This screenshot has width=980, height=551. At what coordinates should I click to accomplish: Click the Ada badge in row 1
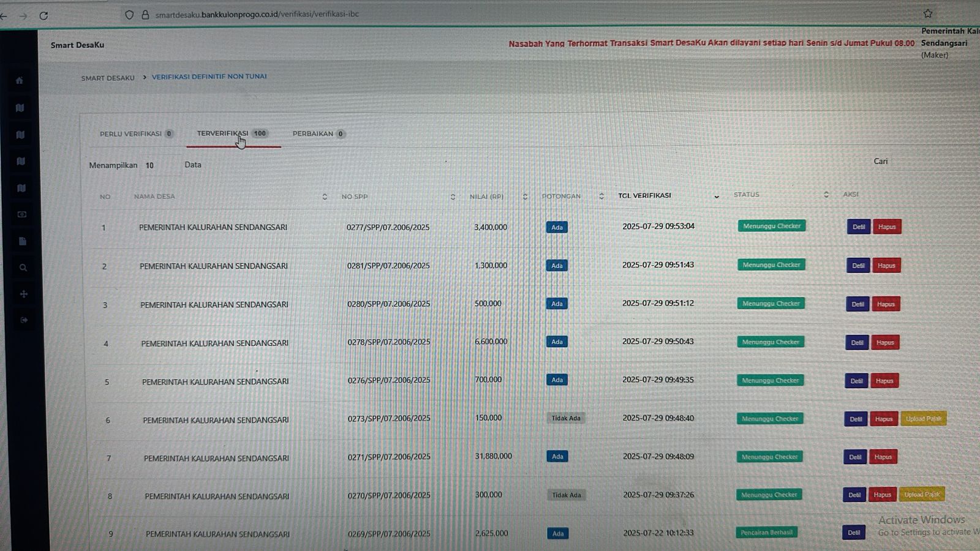pyautogui.click(x=557, y=227)
